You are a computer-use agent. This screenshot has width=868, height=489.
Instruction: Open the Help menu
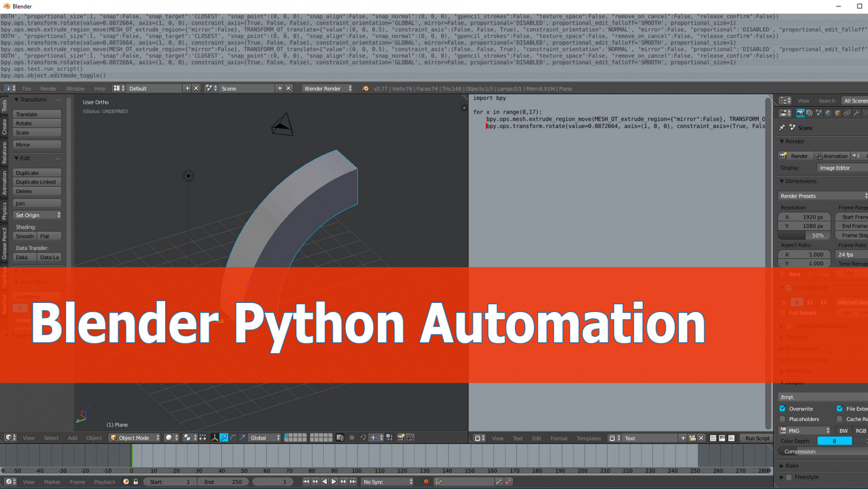click(100, 88)
